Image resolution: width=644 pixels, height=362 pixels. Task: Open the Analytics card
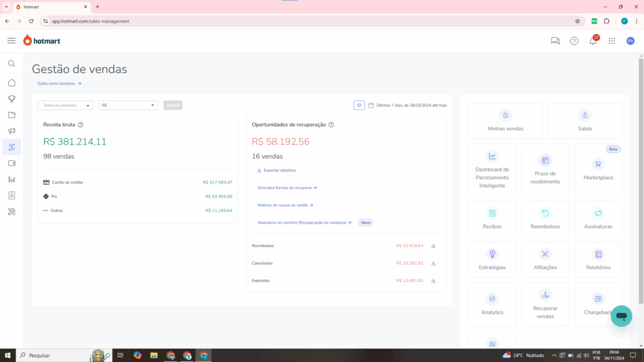[x=492, y=304]
